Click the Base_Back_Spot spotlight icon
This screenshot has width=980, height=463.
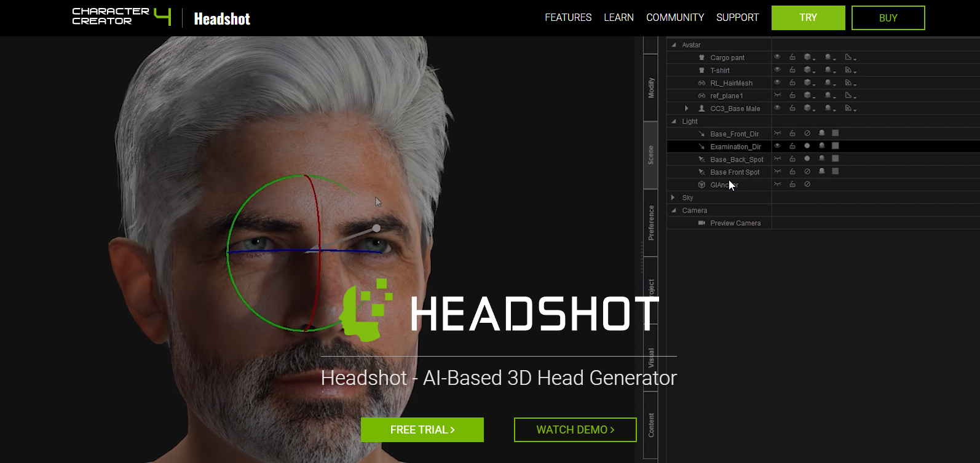(x=701, y=159)
